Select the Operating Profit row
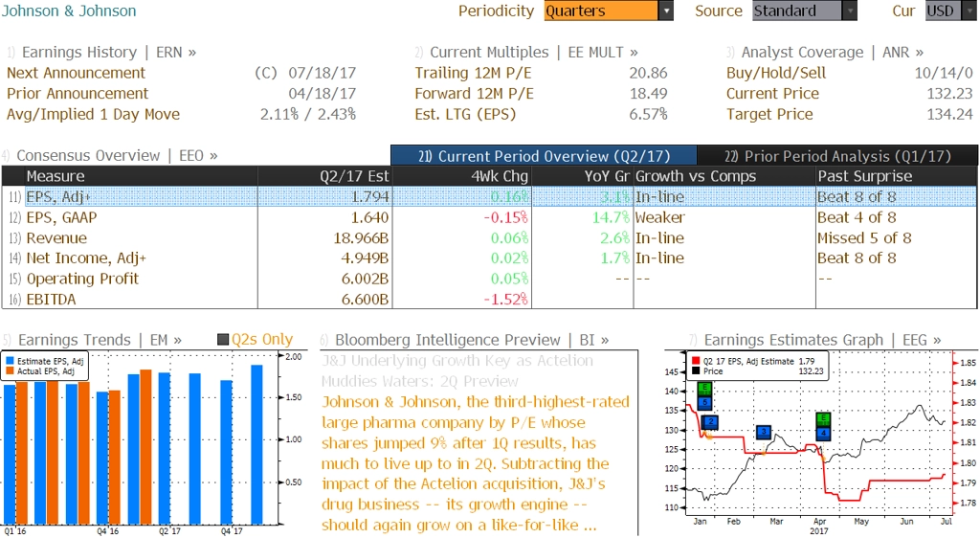Image resolution: width=980 pixels, height=538 pixels. (489, 279)
